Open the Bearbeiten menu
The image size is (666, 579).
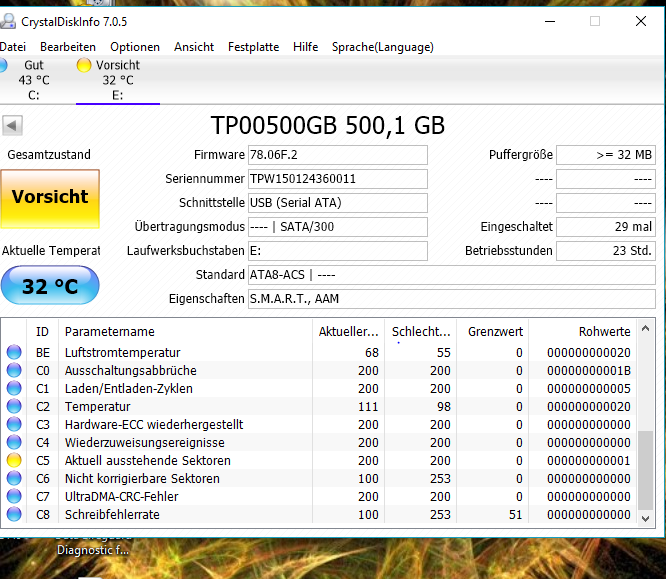click(x=68, y=47)
